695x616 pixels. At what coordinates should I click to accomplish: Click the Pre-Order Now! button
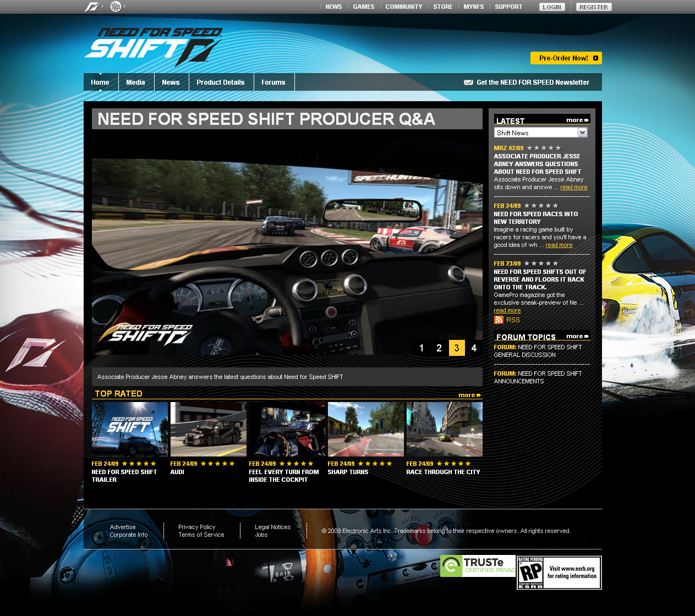566,58
